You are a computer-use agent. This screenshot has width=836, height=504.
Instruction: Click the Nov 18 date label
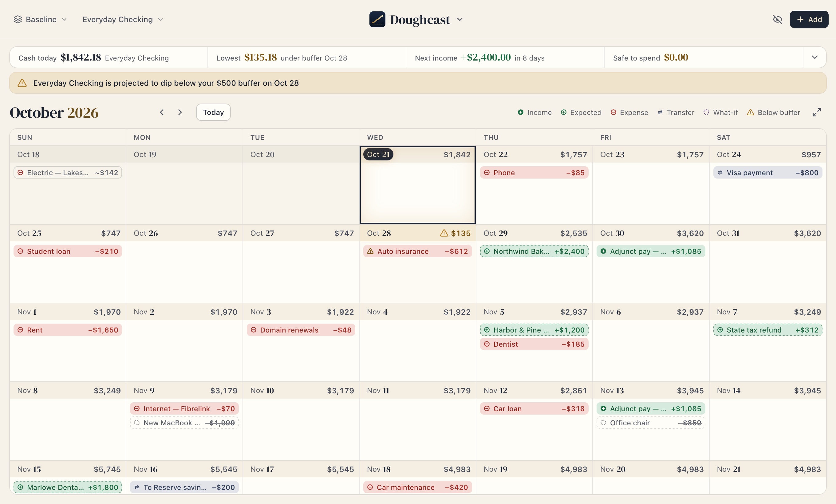coord(379,469)
